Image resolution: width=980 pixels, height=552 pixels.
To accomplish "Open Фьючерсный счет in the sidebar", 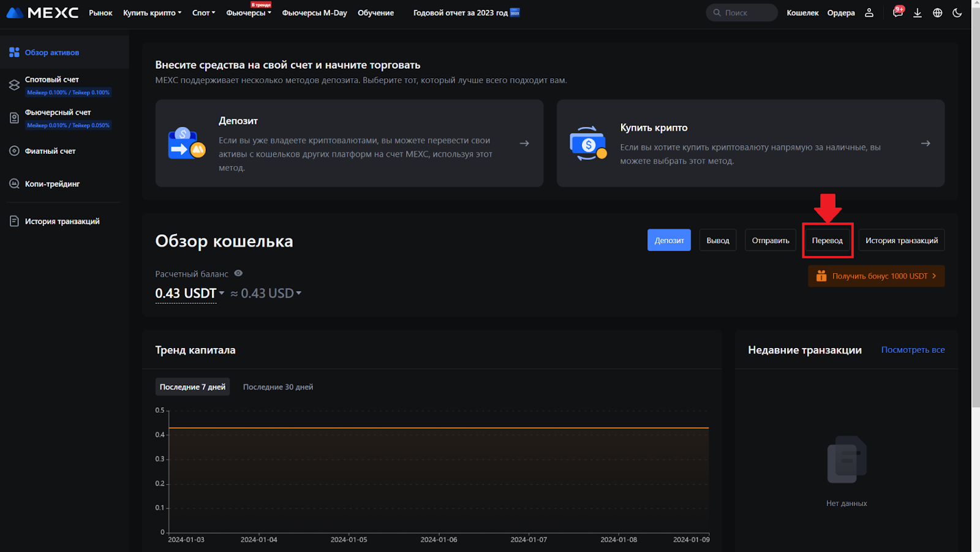I will (58, 113).
